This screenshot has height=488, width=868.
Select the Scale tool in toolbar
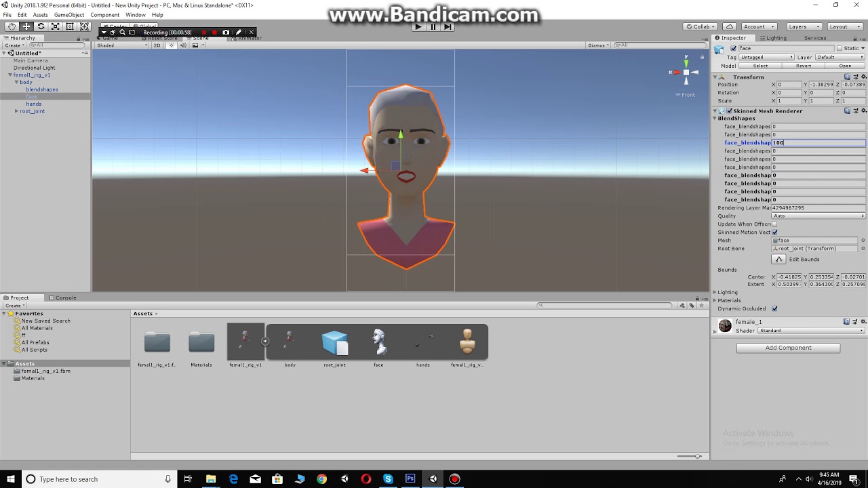click(x=56, y=26)
